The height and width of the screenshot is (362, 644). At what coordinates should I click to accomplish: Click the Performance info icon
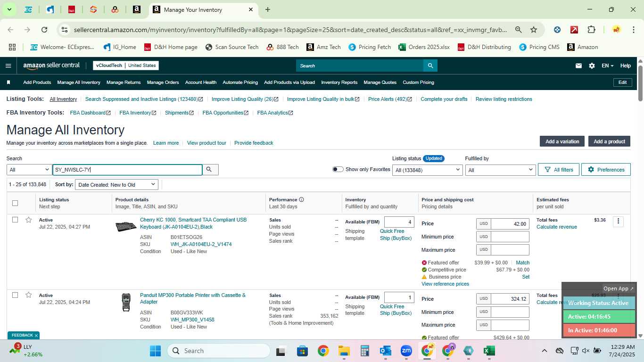301,200
